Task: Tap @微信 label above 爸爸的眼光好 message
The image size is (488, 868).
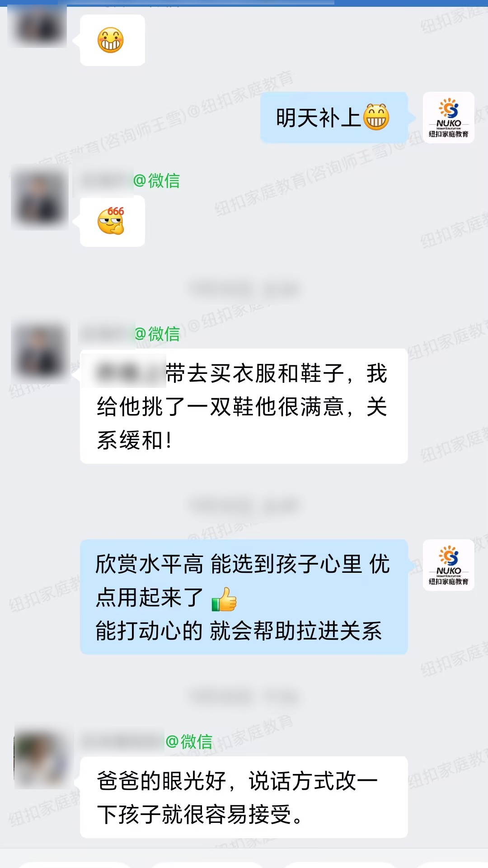Action: (x=189, y=742)
